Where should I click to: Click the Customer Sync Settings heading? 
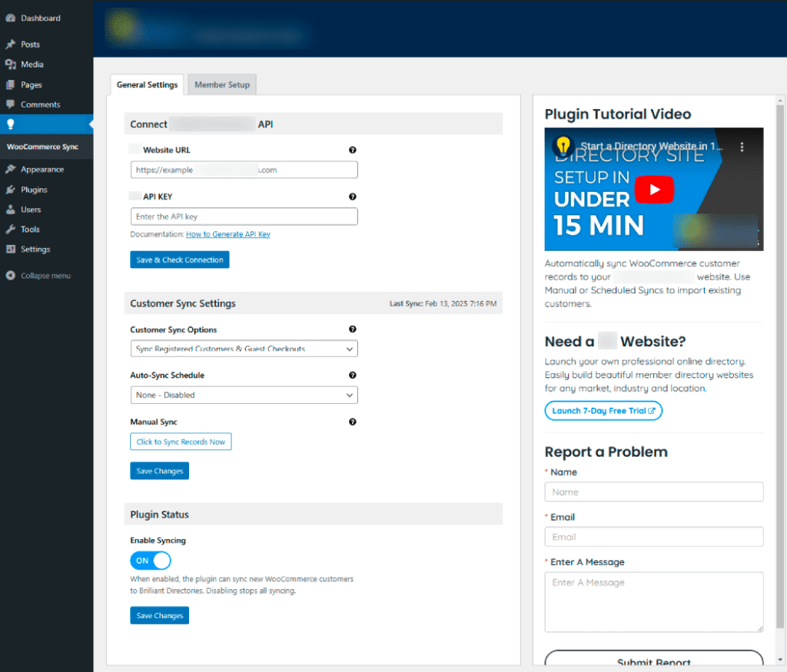(x=183, y=303)
